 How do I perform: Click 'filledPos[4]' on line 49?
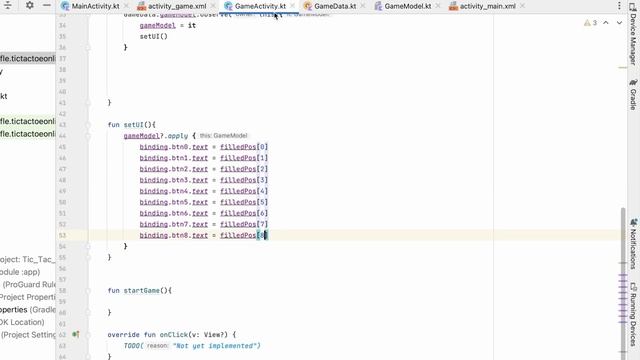click(244, 191)
